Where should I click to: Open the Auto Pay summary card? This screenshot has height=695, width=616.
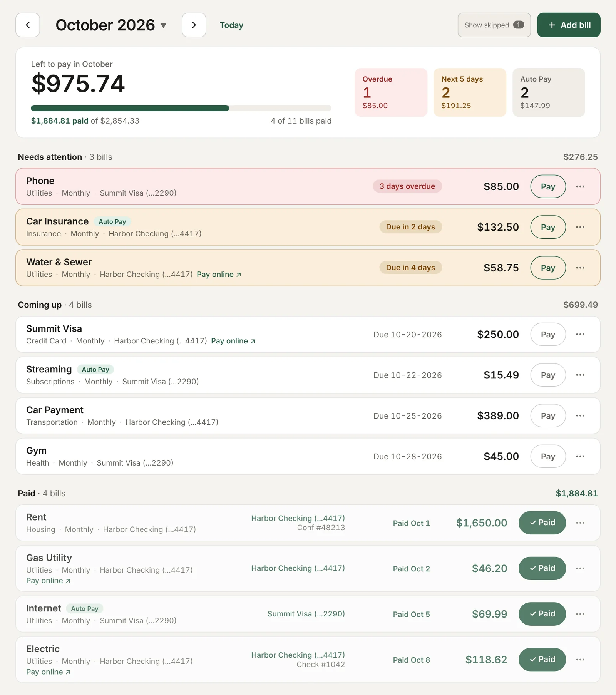(549, 92)
